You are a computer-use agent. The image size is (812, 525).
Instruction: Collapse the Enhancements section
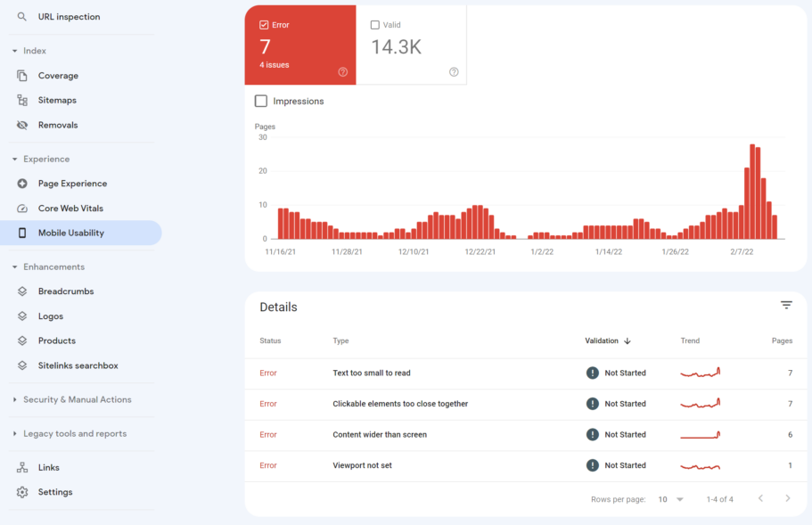[15, 267]
